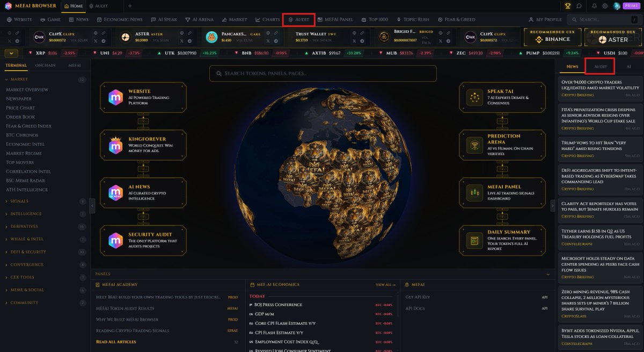Expand the Intelligence category
This screenshot has height=352, width=644.
[45, 214]
